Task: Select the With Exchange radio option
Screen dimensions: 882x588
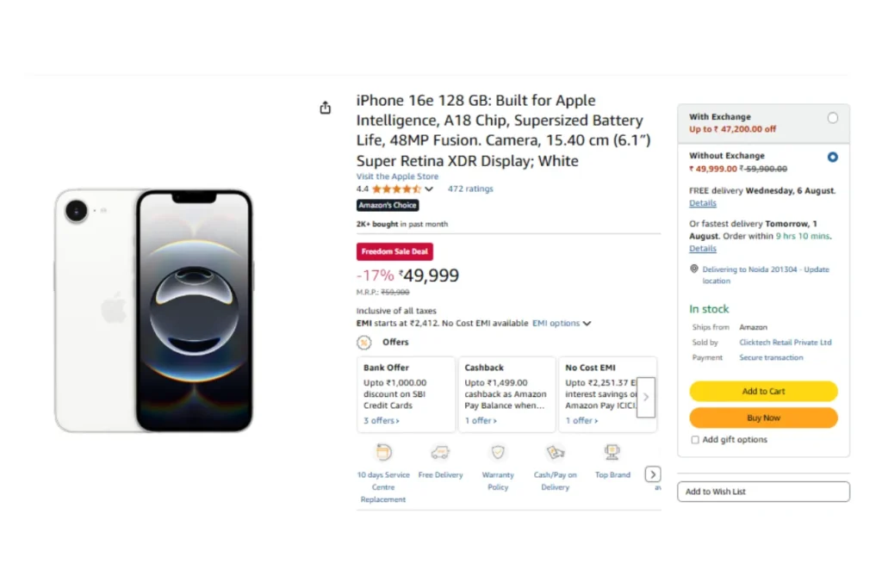Action: click(833, 117)
